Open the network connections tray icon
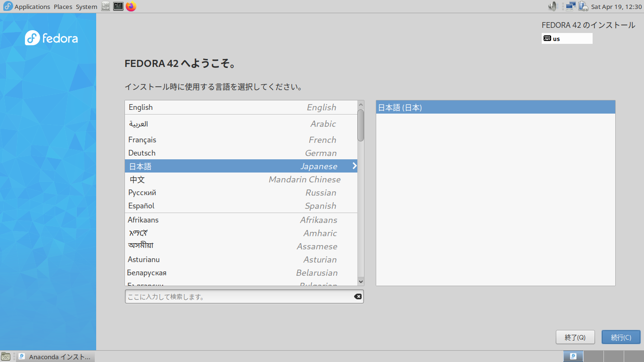The width and height of the screenshot is (644, 362). click(570, 7)
